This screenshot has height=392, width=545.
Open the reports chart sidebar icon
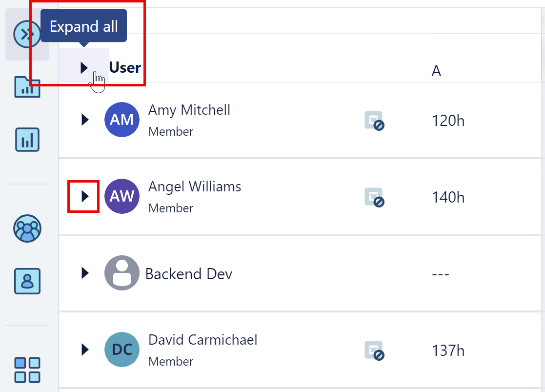pos(27,140)
